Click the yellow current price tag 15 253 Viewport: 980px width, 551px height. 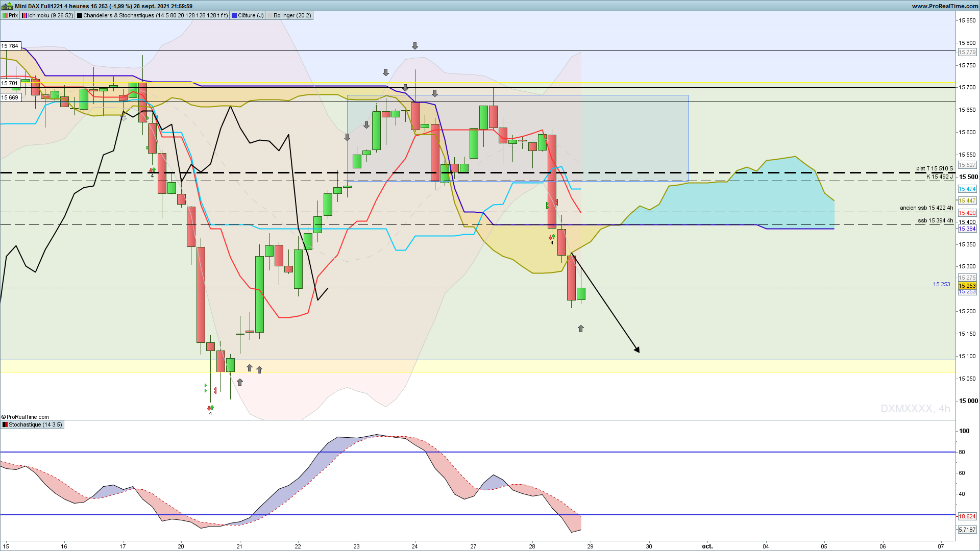pos(967,286)
